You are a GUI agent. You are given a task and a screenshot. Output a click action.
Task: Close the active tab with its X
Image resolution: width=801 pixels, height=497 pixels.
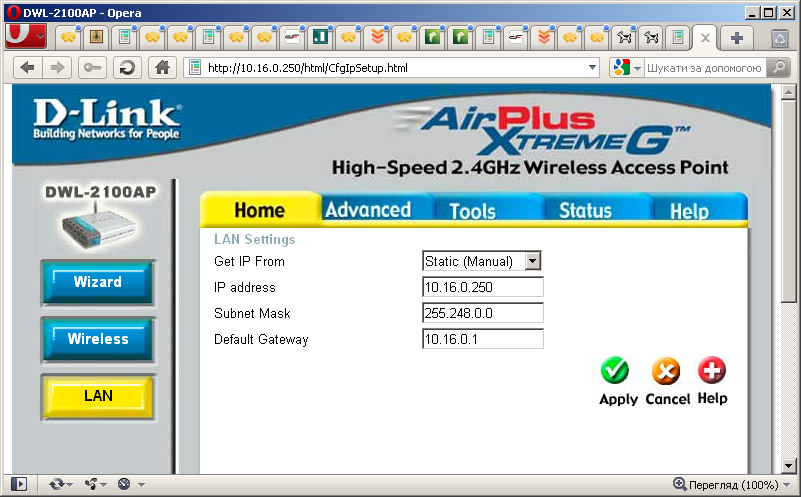705,38
